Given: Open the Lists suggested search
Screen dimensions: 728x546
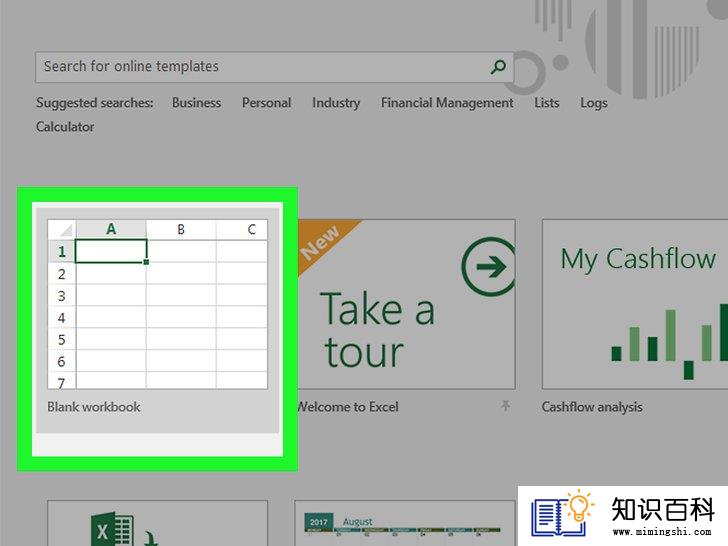Looking at the screenshot, I should [x=546, y=103].
